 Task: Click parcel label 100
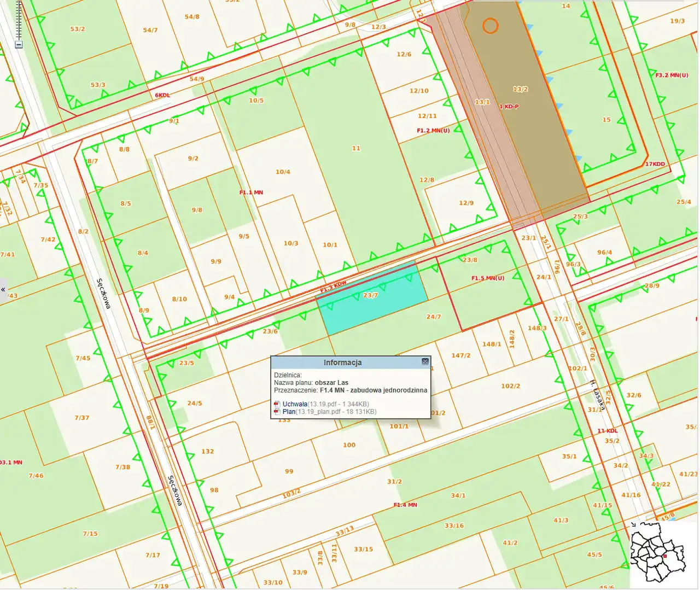[x=349, y=445]
